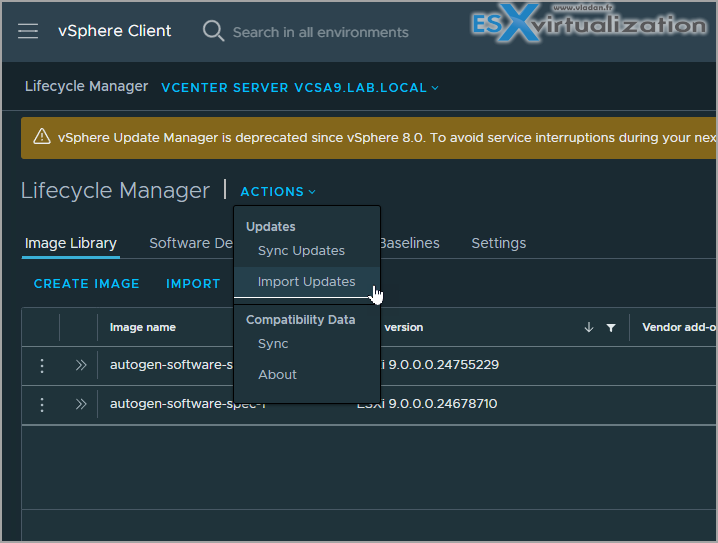Click the vSphere Client title
The height and width of the screenshot is (543, 718).
114,31
